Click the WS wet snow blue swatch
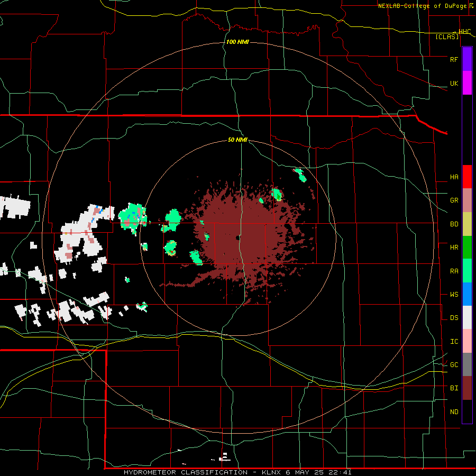The height and width of the screenshot is (476, 476). click(x=467, y=294)
